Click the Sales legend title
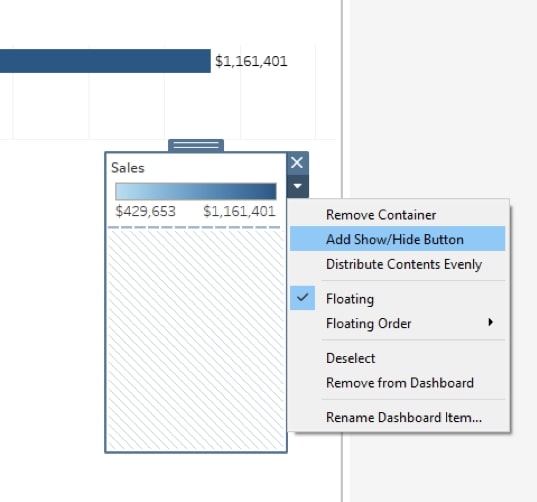 click(x=128, y=168)
